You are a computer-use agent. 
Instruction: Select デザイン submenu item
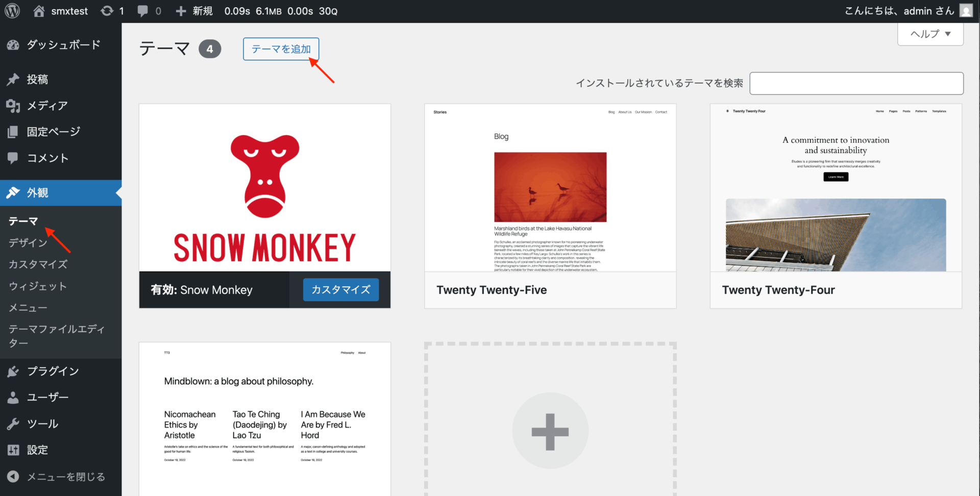28,243
